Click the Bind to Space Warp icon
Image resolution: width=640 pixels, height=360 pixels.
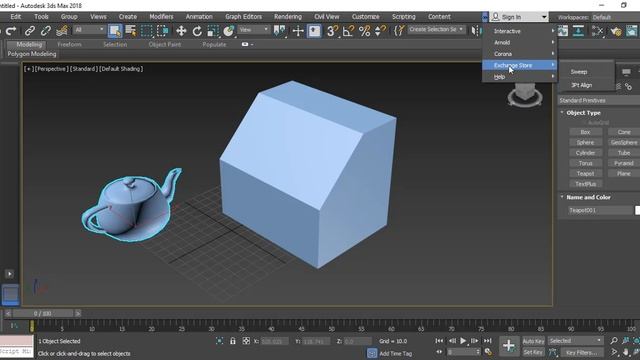[62, 31]
